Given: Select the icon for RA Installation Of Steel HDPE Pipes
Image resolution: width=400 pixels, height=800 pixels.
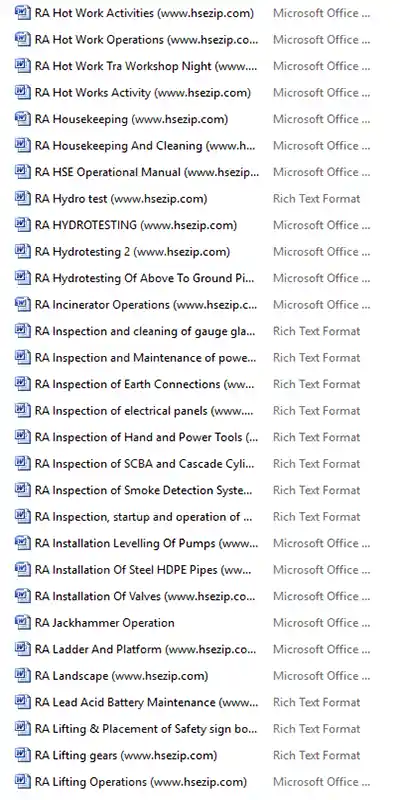Looking at the screenshot, I should pyautogui.click(x=23, y=569).
